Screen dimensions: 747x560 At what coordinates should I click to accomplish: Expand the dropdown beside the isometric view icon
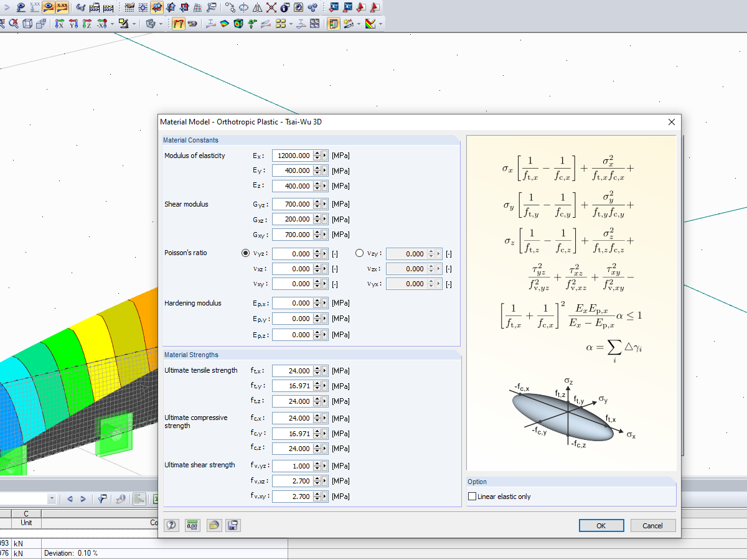159,24
